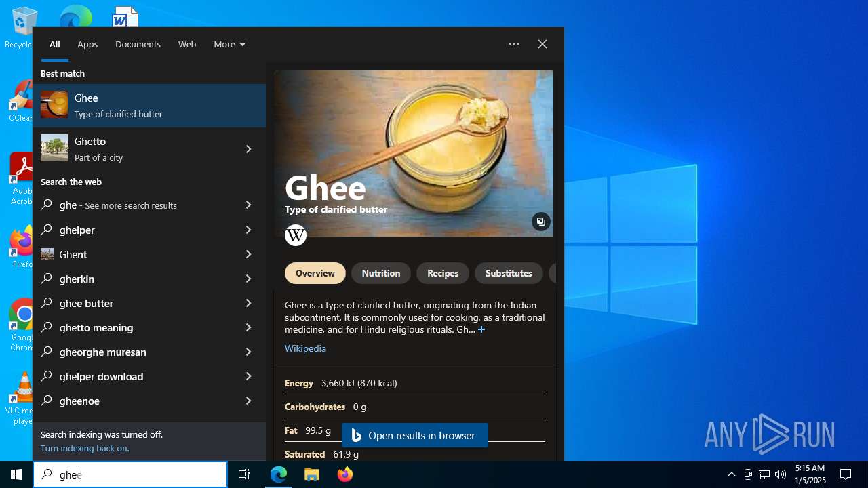Click the image gallery icon on Ghee photo

[540, 222]
